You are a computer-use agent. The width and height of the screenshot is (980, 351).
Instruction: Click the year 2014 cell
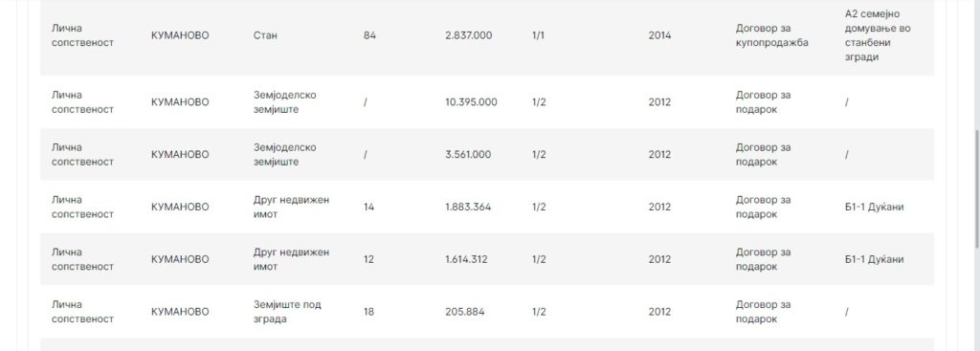point(659,35)
